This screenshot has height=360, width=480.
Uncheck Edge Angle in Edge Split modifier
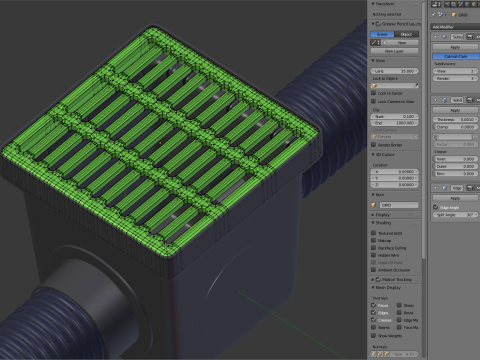click(435, 207)
